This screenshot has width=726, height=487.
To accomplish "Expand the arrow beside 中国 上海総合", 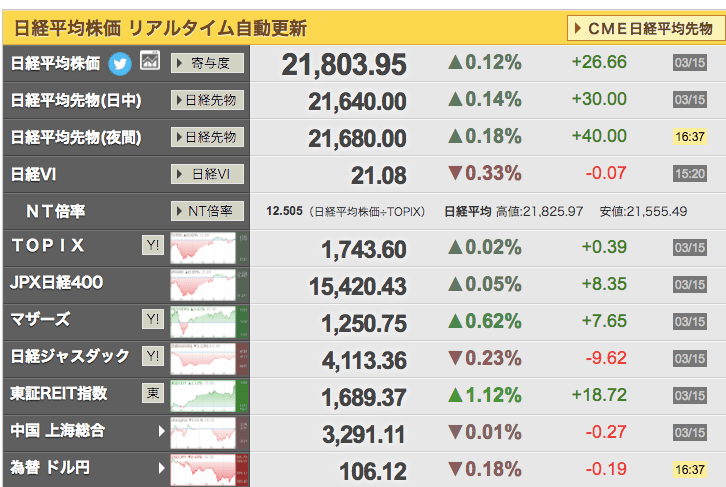I will click(161, 431).
